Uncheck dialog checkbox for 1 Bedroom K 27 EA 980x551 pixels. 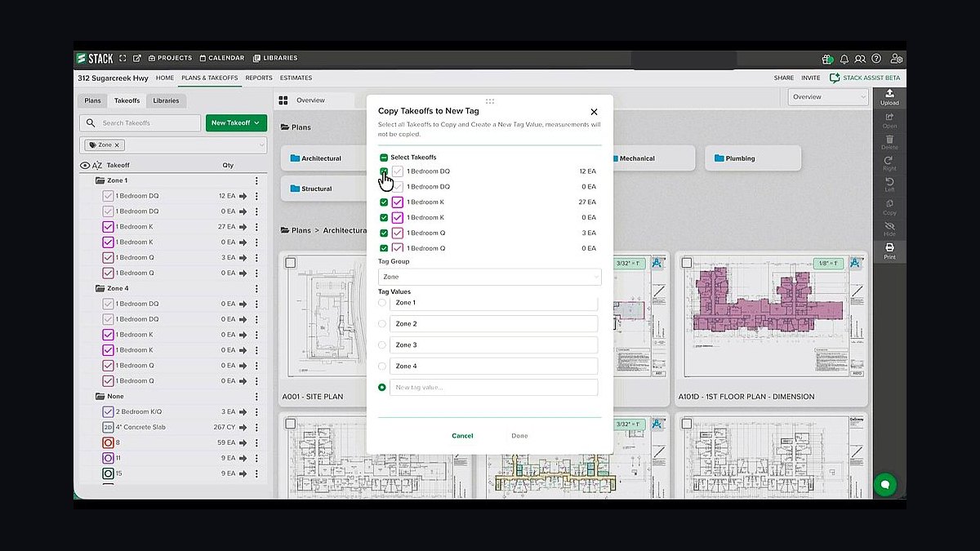pyautogui.click(x=384, y=202)
